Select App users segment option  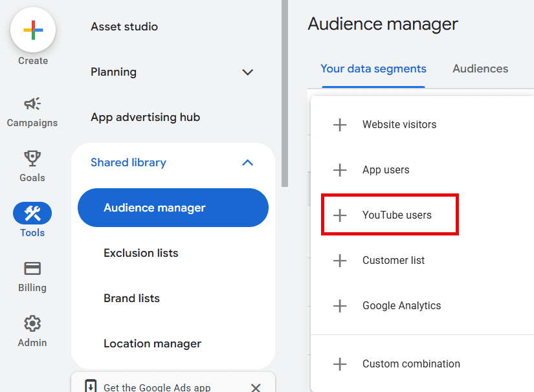[x=386, y=170]
